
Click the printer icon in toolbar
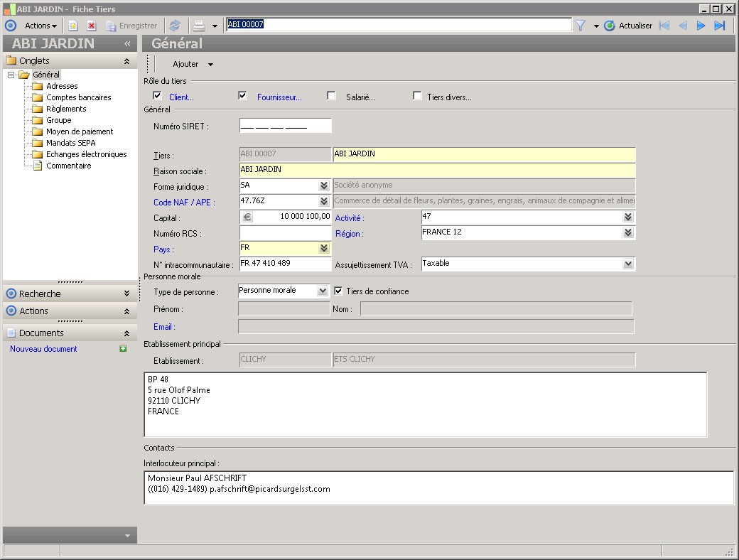(x=199, y=26)
